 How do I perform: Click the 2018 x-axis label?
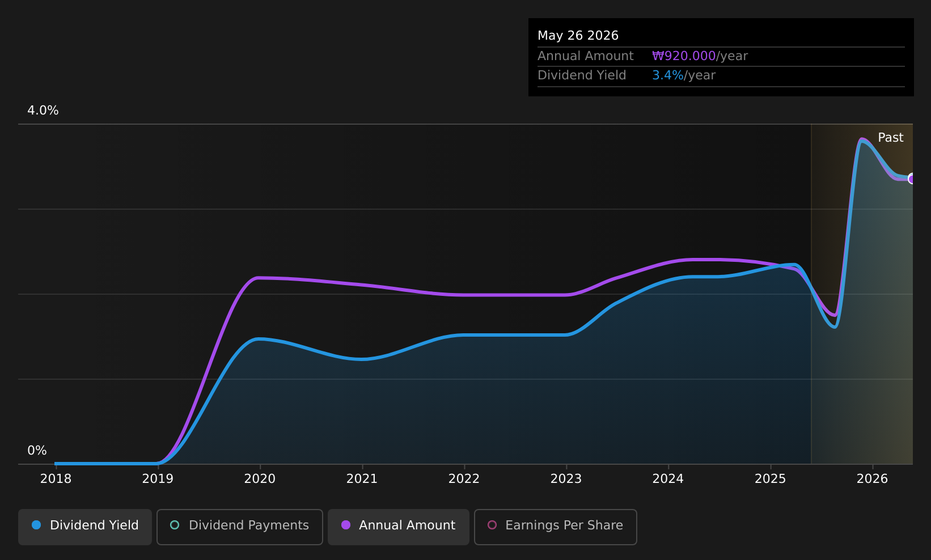56,479
